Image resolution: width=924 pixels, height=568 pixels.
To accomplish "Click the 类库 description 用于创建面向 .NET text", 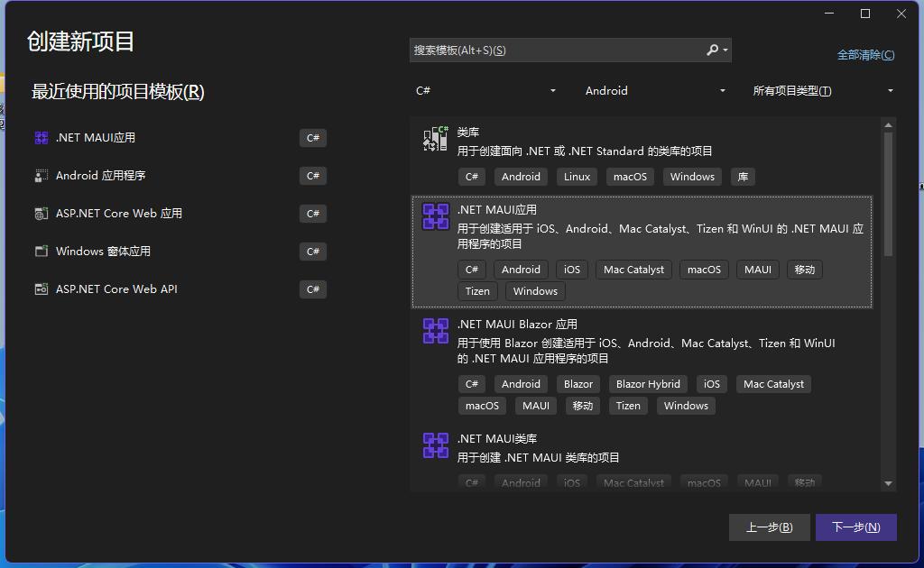I will [x=585, y=151].
